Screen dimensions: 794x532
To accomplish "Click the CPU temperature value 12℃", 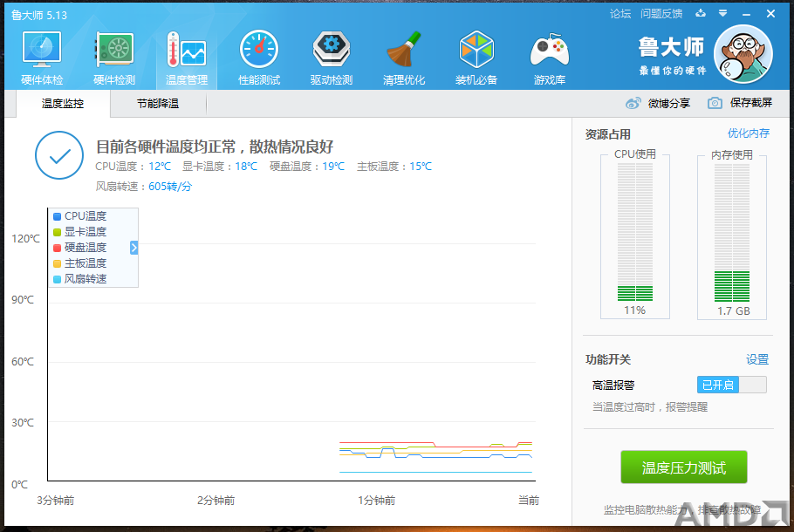I will pyautogui.click(x=160, y=167).
